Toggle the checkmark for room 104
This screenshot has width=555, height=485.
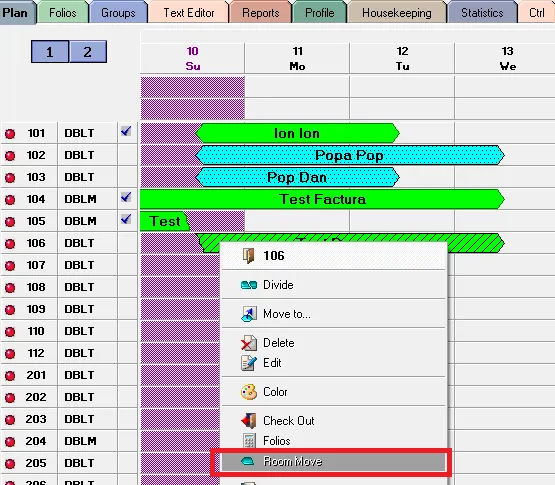[126, 197]
